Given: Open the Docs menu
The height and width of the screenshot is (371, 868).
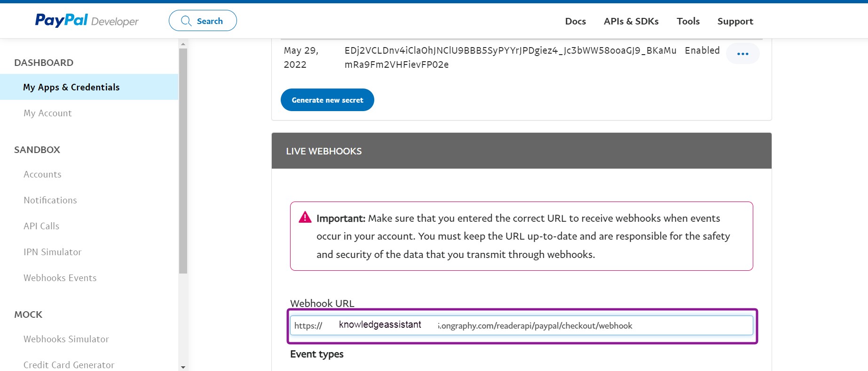Looking at the screenshot, I should point(576,21).
